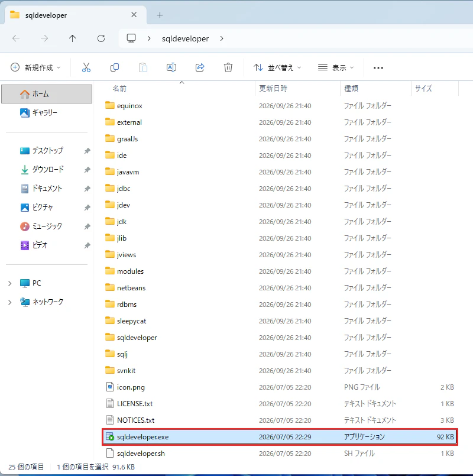This screenshot has width=473, height=476.
Task: Select the javavm folder name
Action: 128,172
